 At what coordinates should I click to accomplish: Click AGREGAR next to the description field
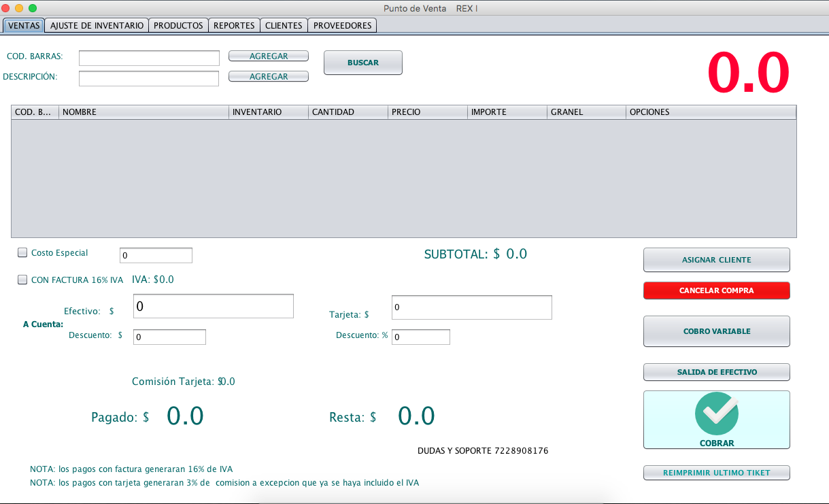coord(269,77)
